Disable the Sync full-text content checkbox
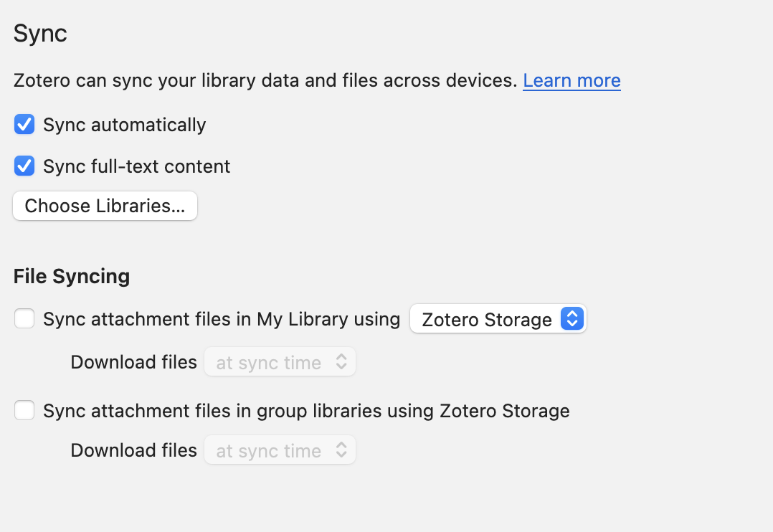Image resolution: width=773 pixels, height=532 pixels. coord(24,166)
